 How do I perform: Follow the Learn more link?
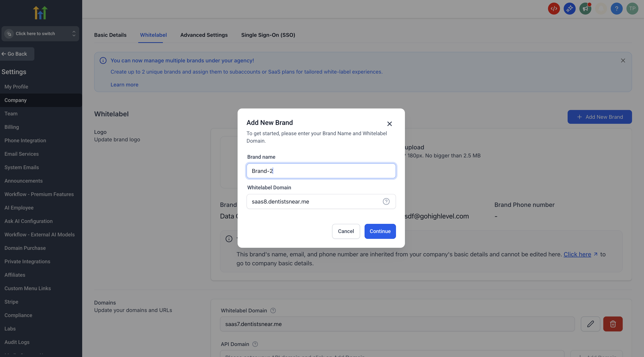[124, 85]
